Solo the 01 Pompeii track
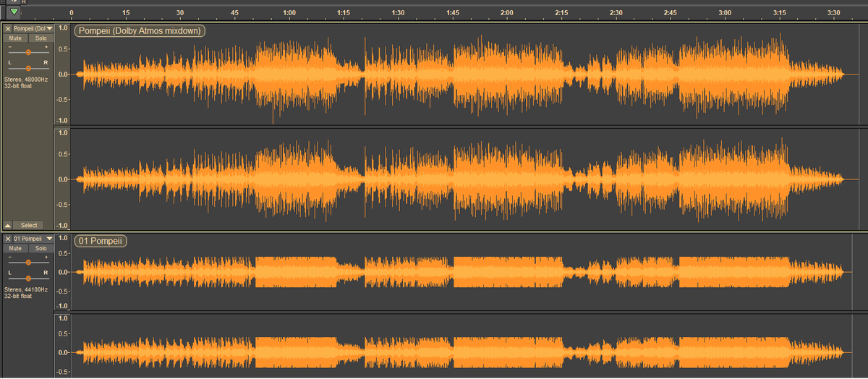This screenshot has width=868, height=379. click(x=41, y=248)
